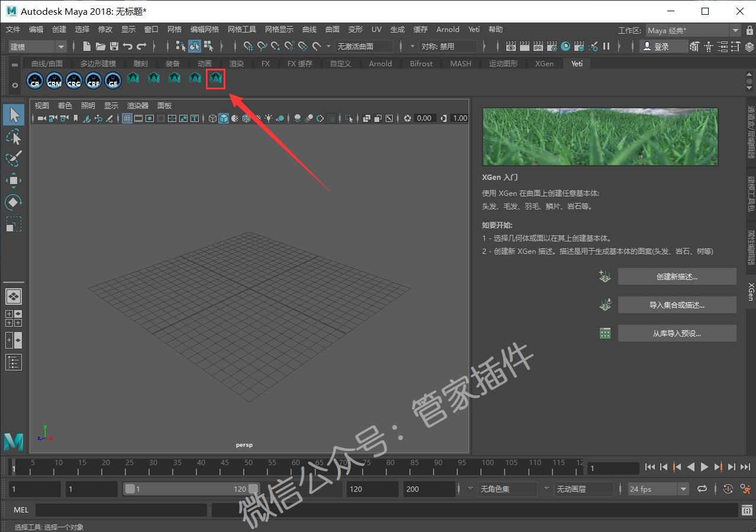The height and width of the screenshot is (532, 756).
Task: Click the range slider bar between 1 and 120
Action: pos(190,489)
